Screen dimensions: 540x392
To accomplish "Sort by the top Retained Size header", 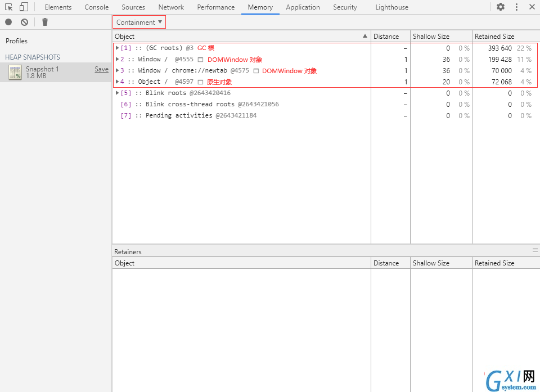I will [506, 37].
